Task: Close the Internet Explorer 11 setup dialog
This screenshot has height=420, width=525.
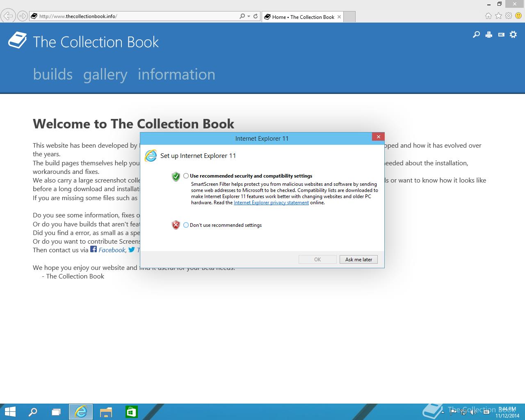Action: pos(378,137)
